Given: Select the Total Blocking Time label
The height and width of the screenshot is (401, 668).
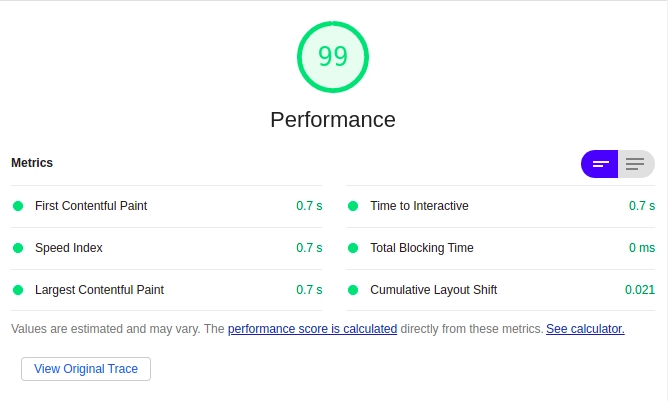Looking at the screenshot, I should click(x=422, y=248).
